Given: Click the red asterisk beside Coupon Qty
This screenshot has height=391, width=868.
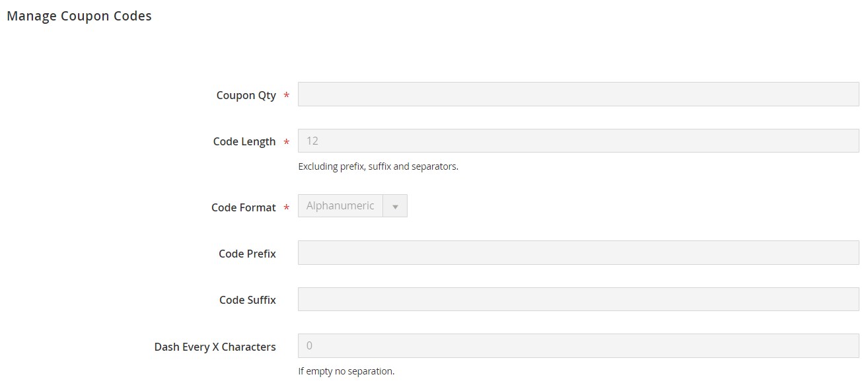Looking at the screenshot, I should 286,96.
